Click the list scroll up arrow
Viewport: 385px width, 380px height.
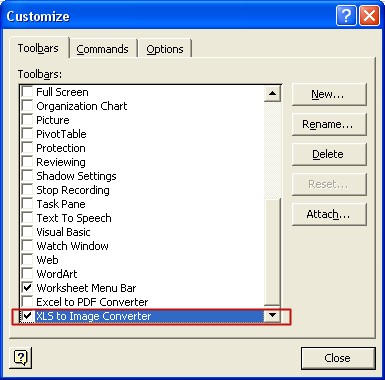coord(272,93)
